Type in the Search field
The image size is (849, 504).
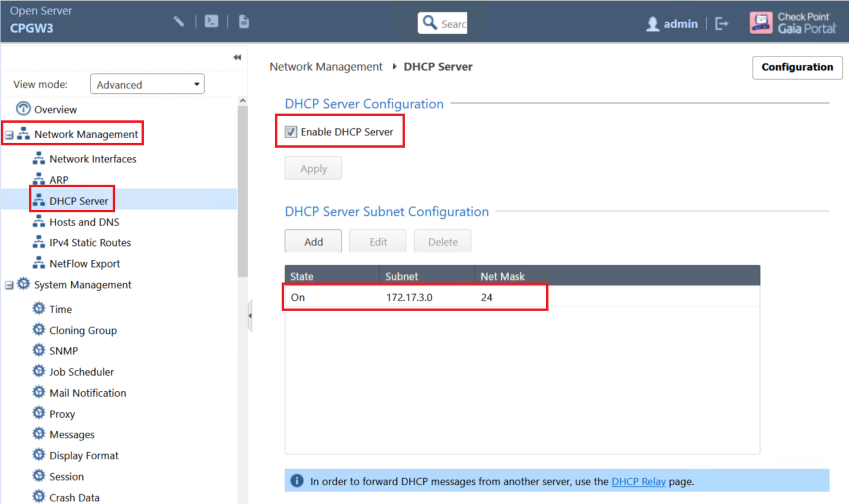coord(453,23)
